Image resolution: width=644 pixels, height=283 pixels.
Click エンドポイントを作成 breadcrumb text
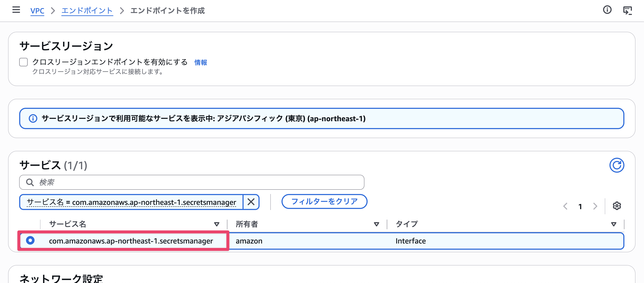tap(167, 11)
